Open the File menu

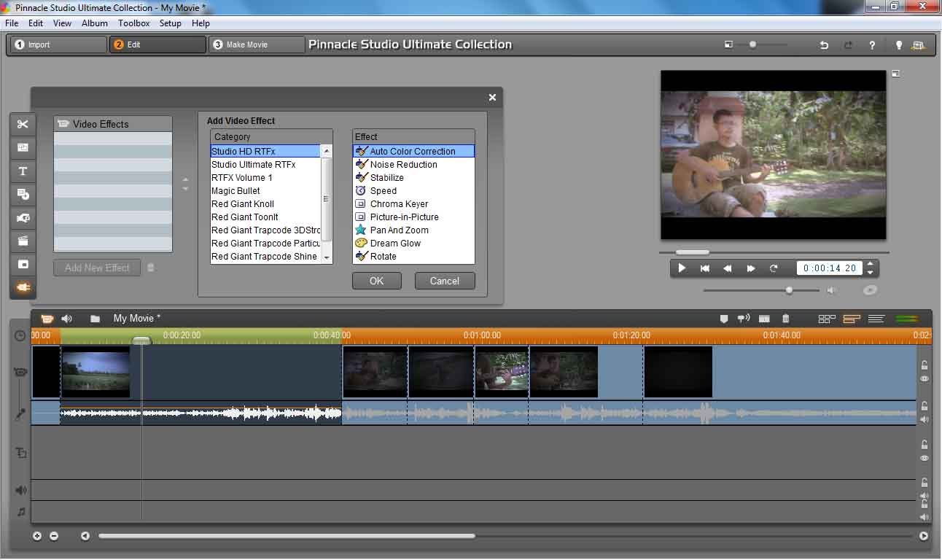tap(12, 23)
